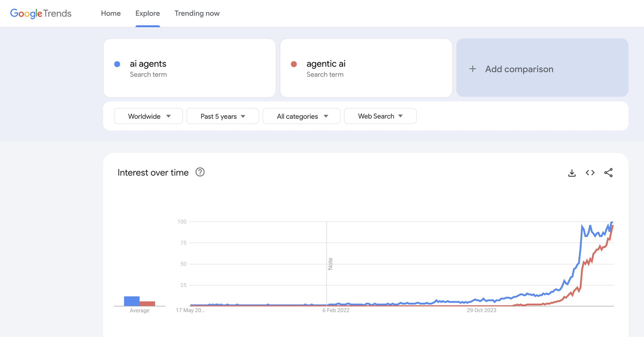Switch to the Trending now tab
Screen dimensions: 644x337
[197, 14]
